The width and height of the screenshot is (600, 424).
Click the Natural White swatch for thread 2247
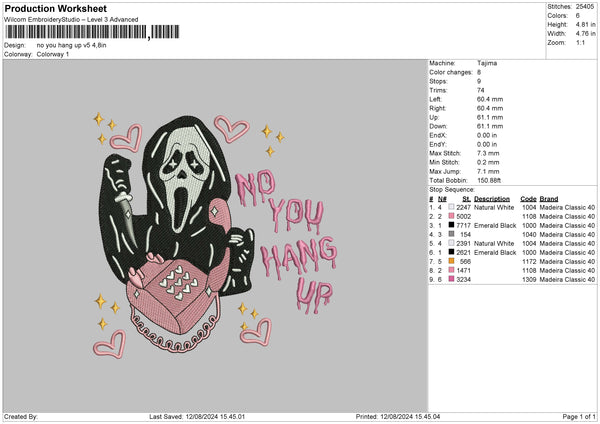click(452, 207)
